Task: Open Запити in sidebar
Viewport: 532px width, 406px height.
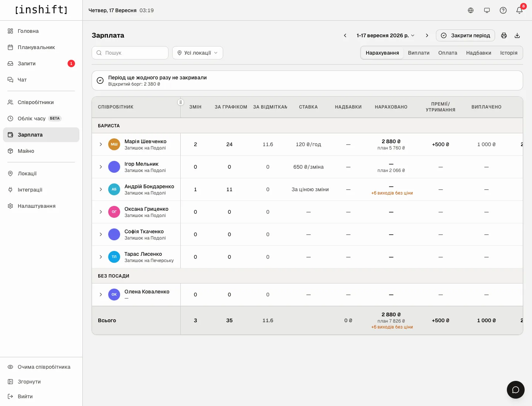Action: (41, 63)
